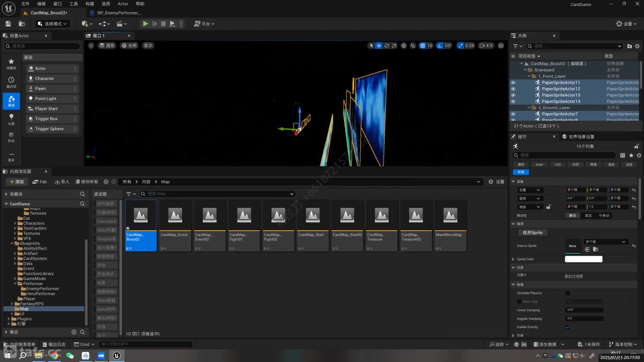Hide PaperSpriteActor11 with eye icon
The image size is (644, 362).
(513, 82)
